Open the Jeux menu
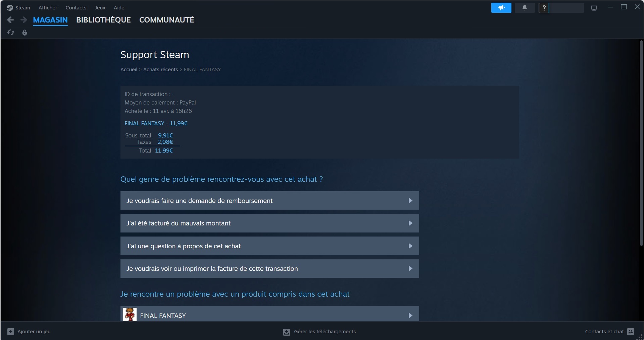The height and width of the screenshot is (340, 644). (x=100, y=8)
